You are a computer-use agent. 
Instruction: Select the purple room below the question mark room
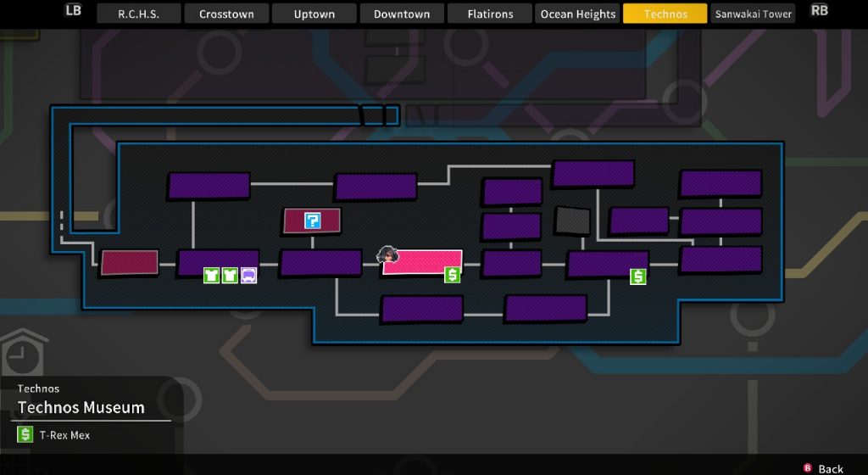point(321,263)
